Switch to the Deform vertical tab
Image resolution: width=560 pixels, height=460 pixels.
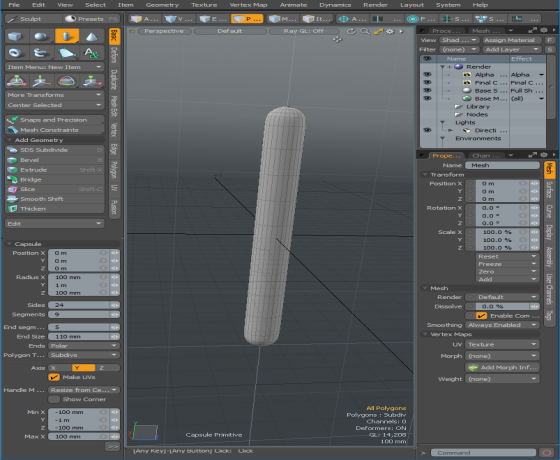pyautogui.click(x=114, y=55)
